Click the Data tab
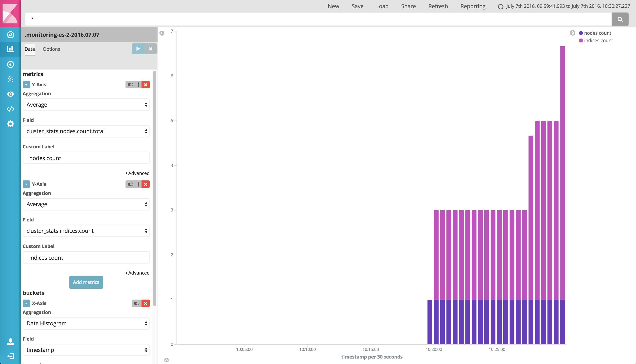The height and width of the screenshot is (364, 636). [29, 49]
